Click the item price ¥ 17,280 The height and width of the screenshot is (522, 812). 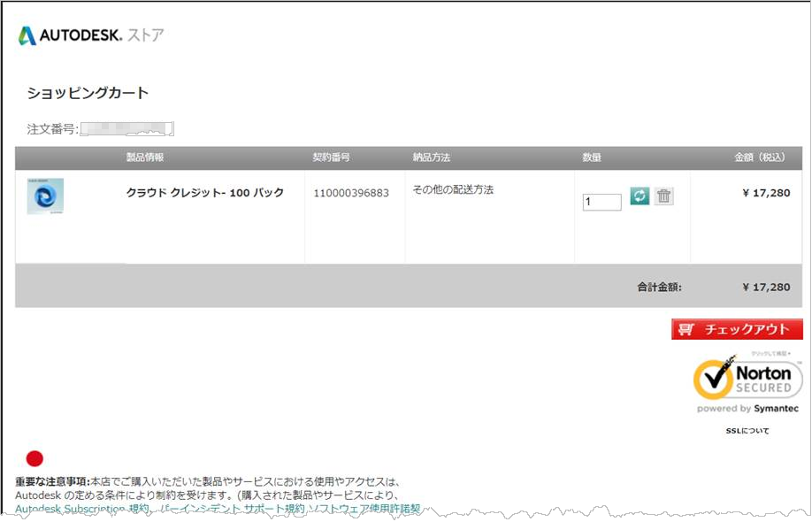tap(766, 193)
